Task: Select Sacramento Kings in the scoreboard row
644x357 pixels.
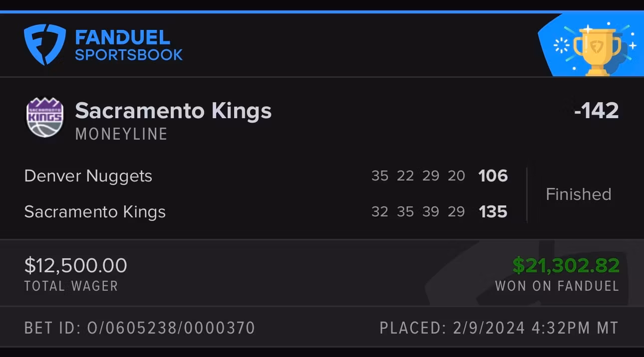Action: pos(95,212)
